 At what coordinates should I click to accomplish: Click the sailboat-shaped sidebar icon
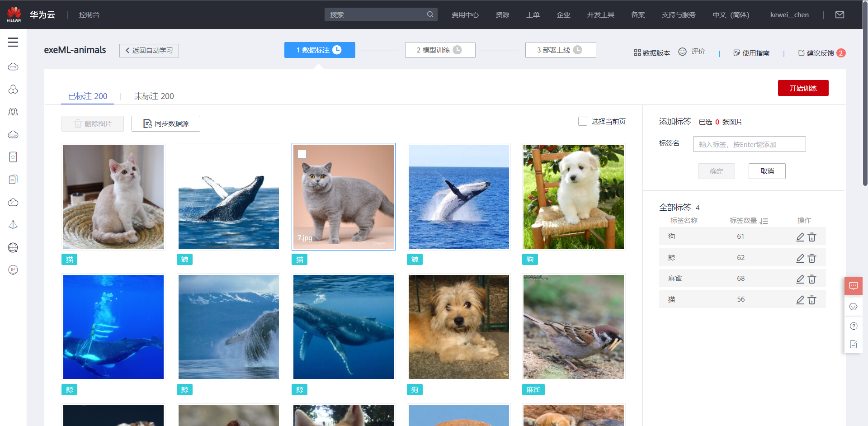point(13,225)
